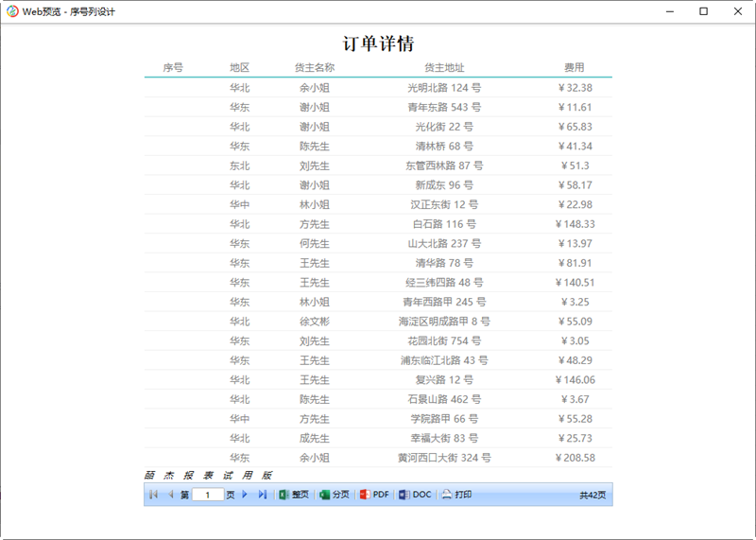Go to the first page arrow

point(153,495)
